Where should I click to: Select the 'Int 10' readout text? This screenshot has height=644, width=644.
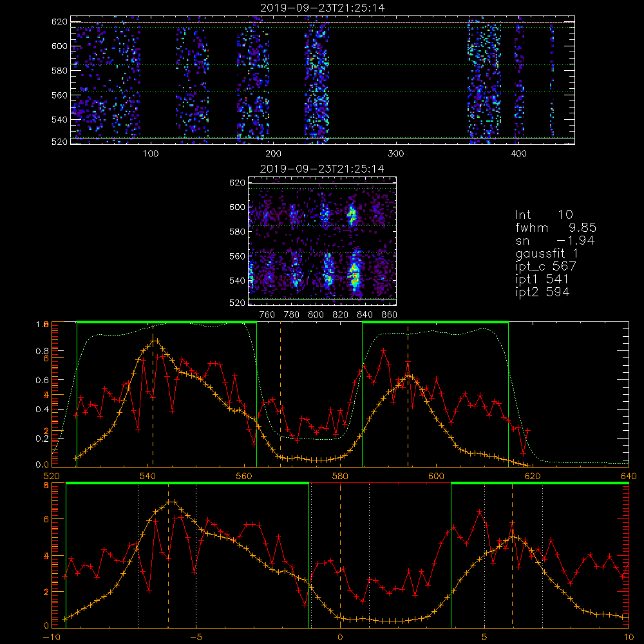[x=544, y=214]
